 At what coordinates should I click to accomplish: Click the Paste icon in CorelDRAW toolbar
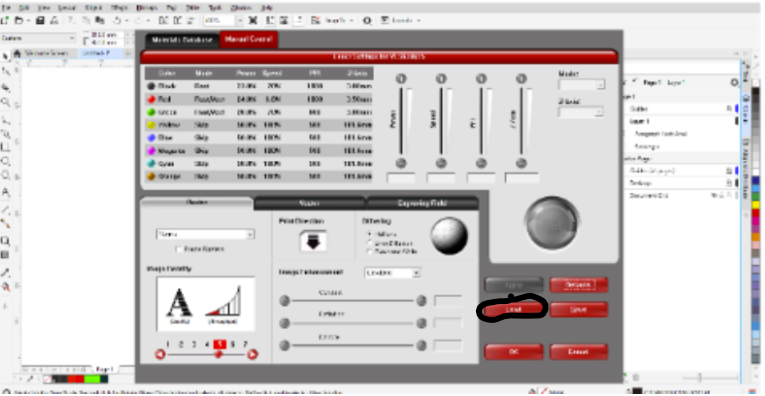tap(100, 20)
